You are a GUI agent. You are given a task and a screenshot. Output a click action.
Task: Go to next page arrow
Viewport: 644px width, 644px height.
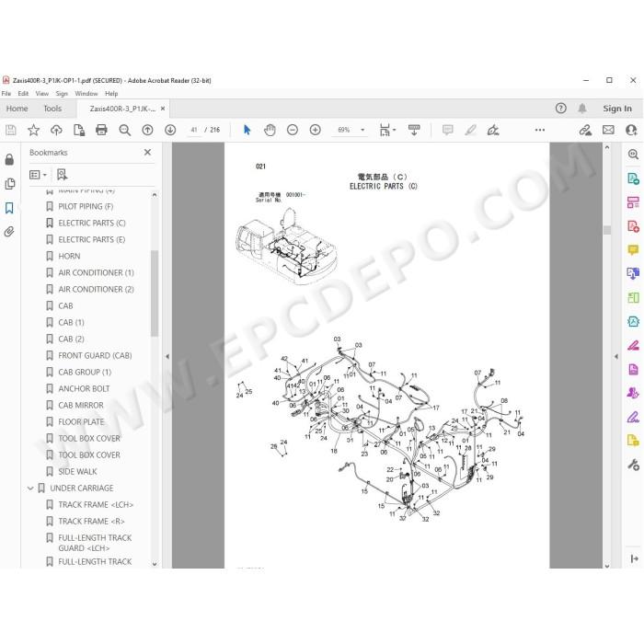(170, 131)
